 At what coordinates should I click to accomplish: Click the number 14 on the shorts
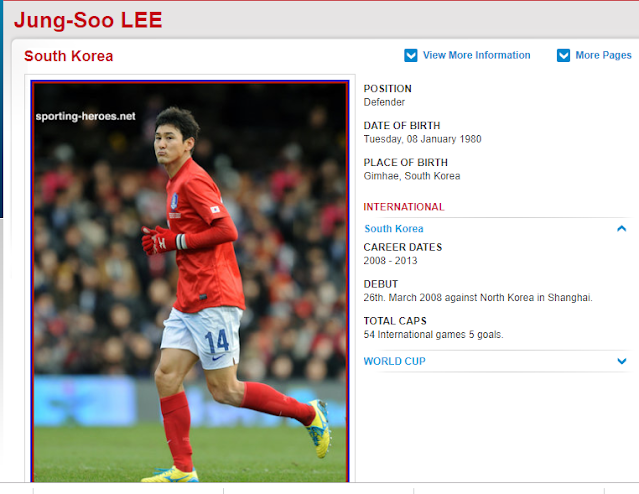point(217,341)
